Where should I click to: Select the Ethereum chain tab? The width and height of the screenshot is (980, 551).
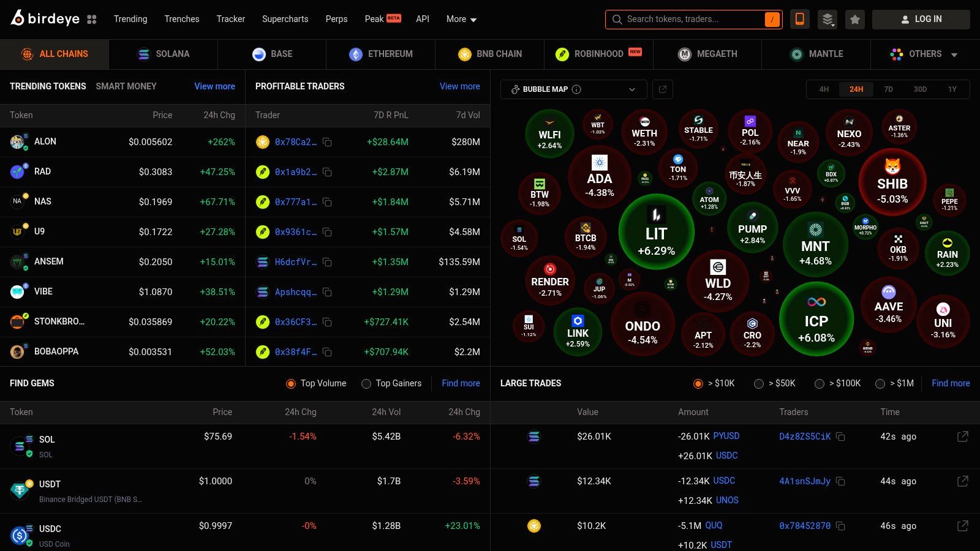[x=381, y=54]
